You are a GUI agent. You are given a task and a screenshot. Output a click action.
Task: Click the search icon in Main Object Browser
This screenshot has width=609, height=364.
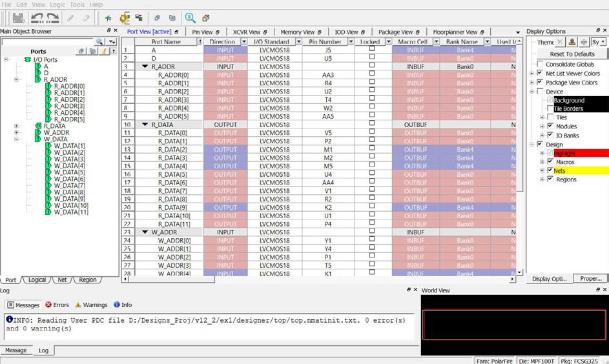click(x=100, y=41)
